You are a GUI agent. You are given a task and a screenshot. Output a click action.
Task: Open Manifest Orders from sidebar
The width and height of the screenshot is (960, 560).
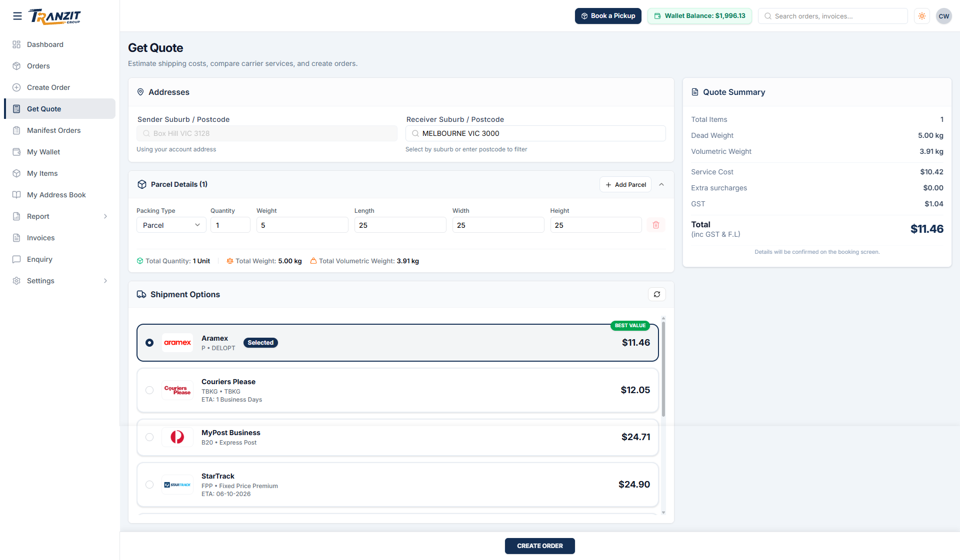click(x=59, y=130)
